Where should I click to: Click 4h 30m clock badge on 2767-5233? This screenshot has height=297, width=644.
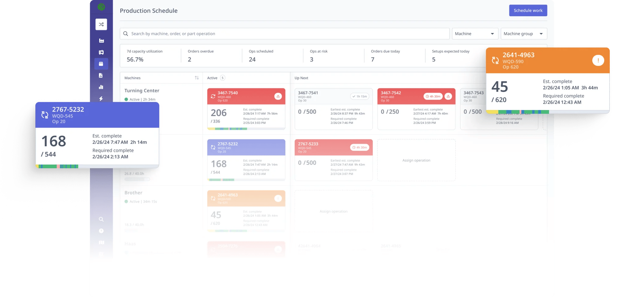360,148
